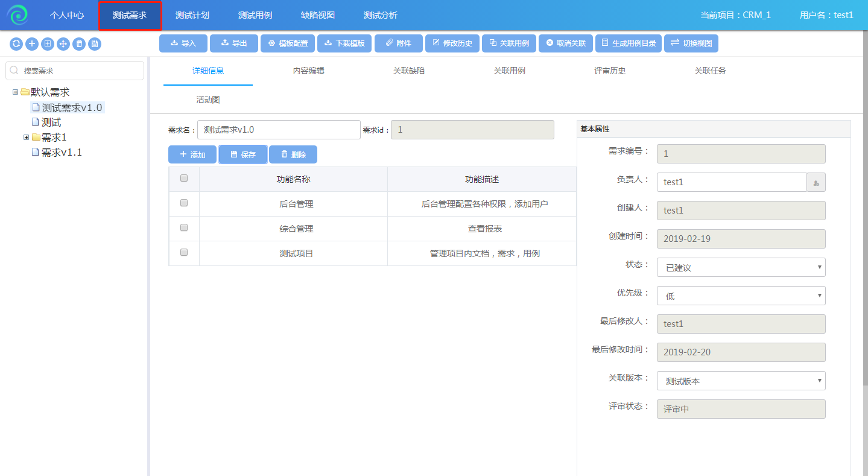Click the circular refresh icon above the tree
868x476 pixels.
tap(16, 44)
